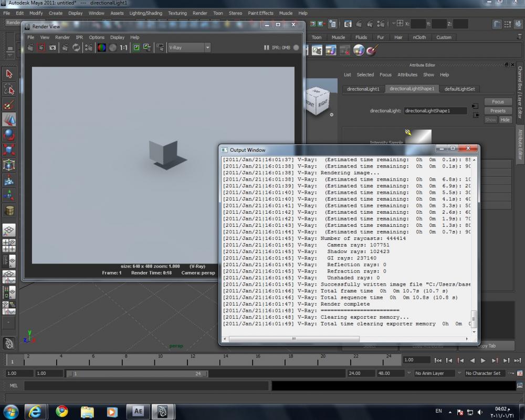Keep the image in Render View

[x=136, y=48]
